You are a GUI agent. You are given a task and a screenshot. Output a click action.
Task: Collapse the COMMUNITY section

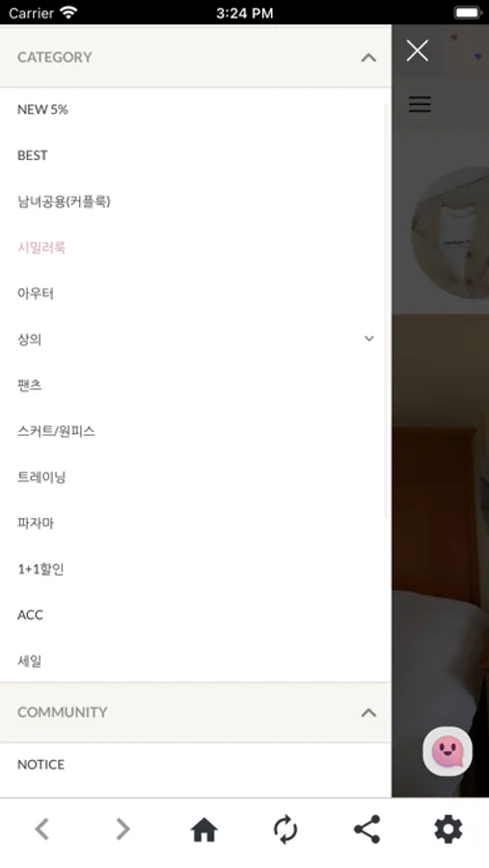368,713
